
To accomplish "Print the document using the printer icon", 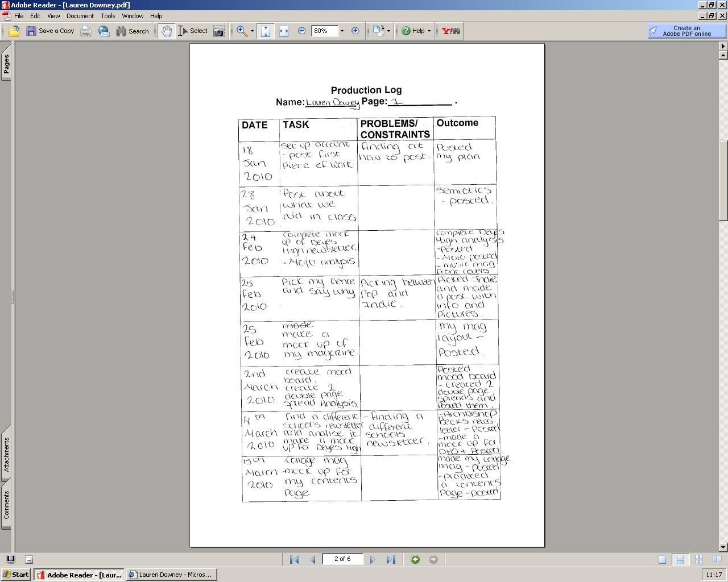I will point(86,31).
